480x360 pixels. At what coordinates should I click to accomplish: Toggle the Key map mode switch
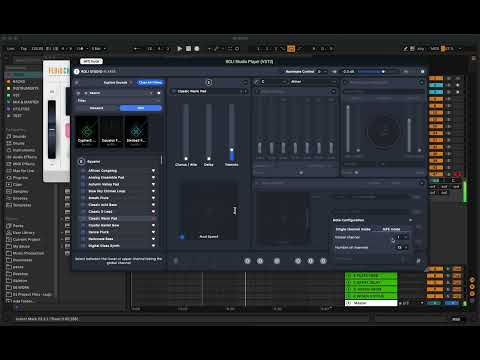[421, 49]
